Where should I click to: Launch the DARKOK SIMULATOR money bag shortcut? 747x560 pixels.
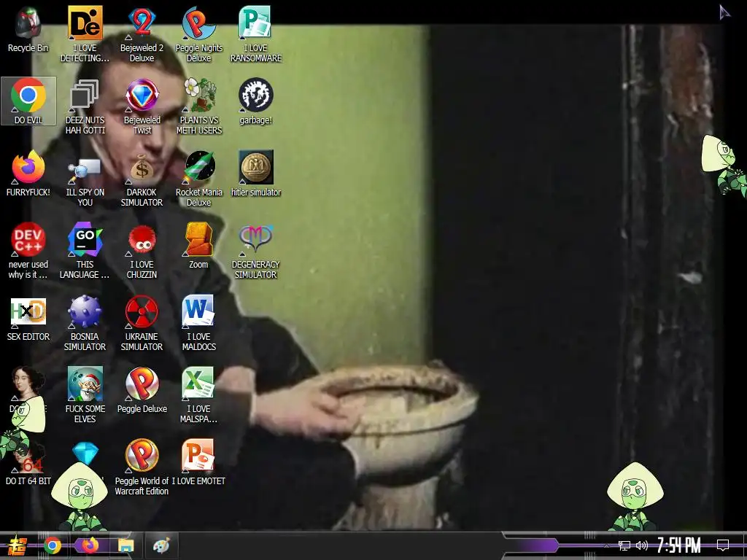click(x=142, y=179)
